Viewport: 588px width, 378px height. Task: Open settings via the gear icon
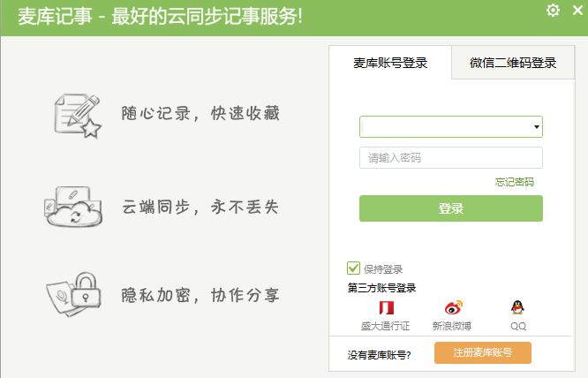coord(554,11)
